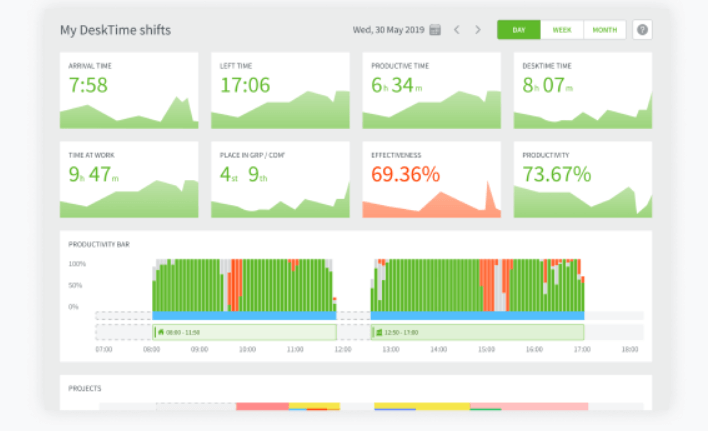Open the Time At Work 9h 47m card
The height and width of the screenshot is (431, 708).
tap(129, 180)
